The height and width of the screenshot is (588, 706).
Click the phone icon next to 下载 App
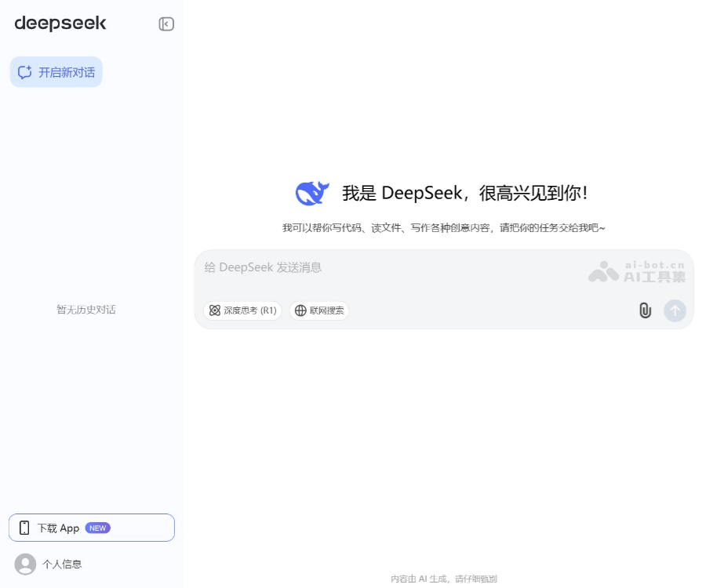click(x=24, y=528)
